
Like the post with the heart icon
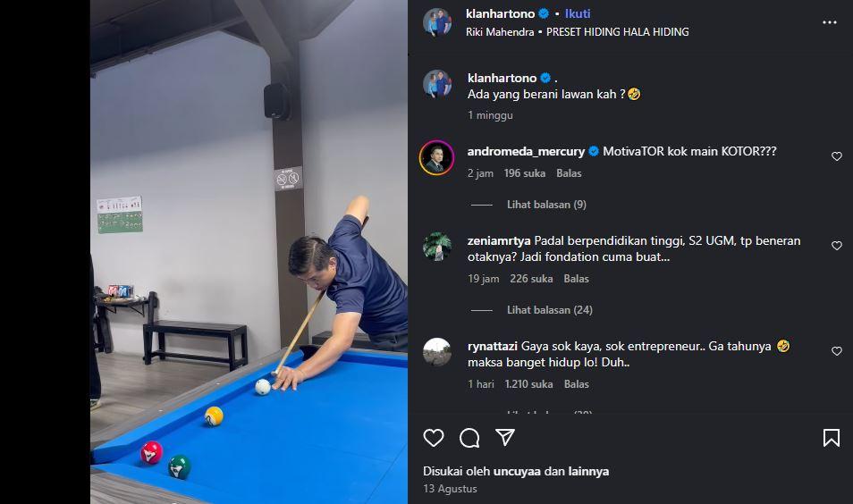434,438
